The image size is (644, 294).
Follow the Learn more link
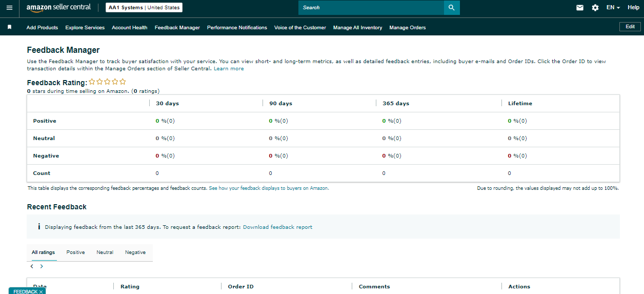(229, 69)
